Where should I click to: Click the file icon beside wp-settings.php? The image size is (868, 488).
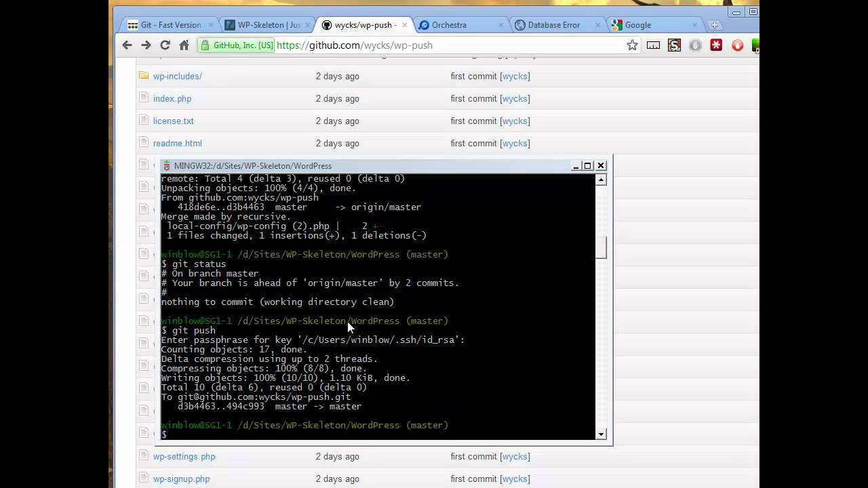tap(144, 455)
